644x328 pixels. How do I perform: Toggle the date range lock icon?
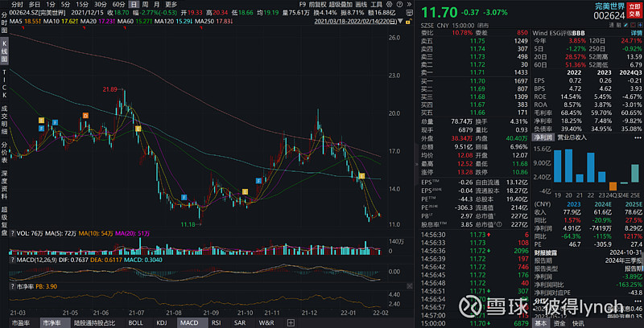point(408,22)
